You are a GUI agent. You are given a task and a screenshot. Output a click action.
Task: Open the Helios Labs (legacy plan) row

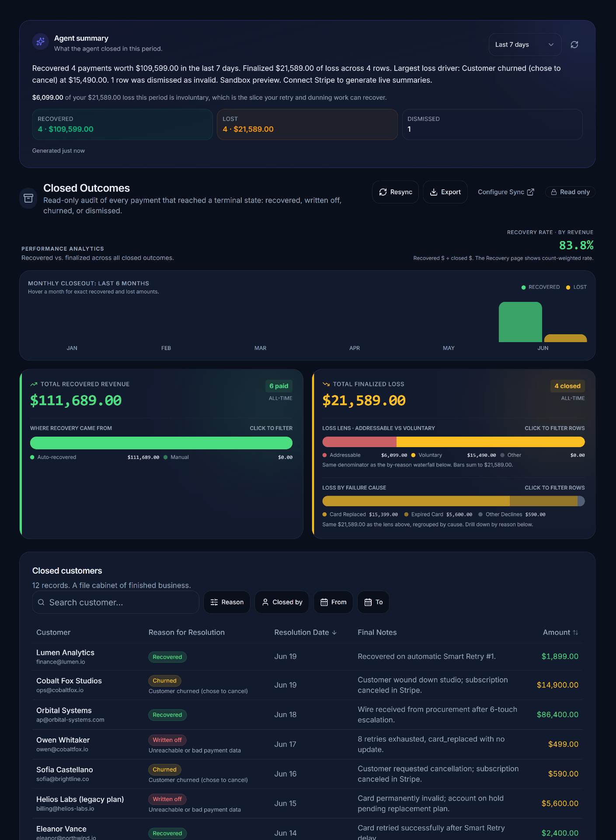point(307,804)
